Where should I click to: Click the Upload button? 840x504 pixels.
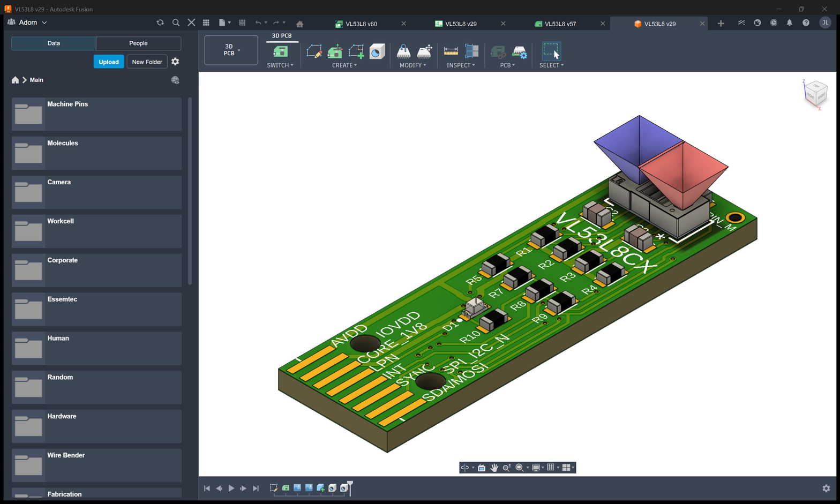pyautogui.click(x=109, y=62)
